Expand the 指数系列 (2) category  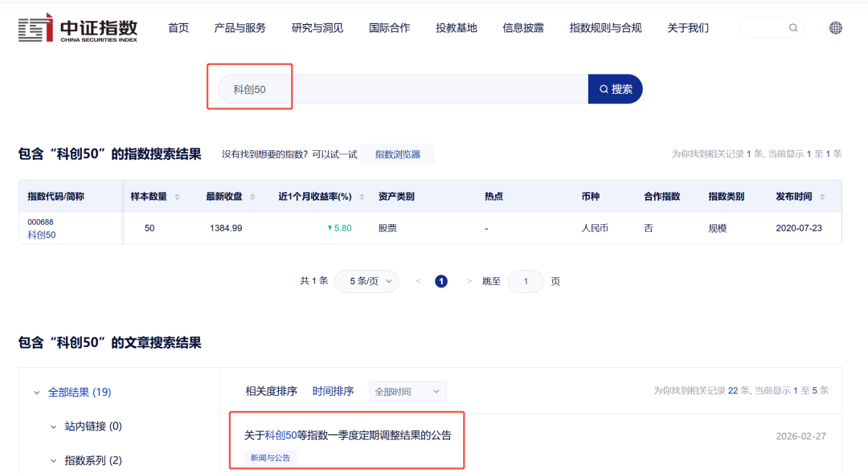(53, 459)
